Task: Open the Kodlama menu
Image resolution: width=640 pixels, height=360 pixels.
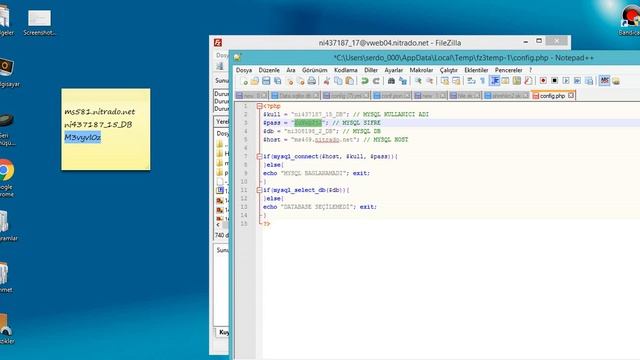Action: (x=346, y=70)
